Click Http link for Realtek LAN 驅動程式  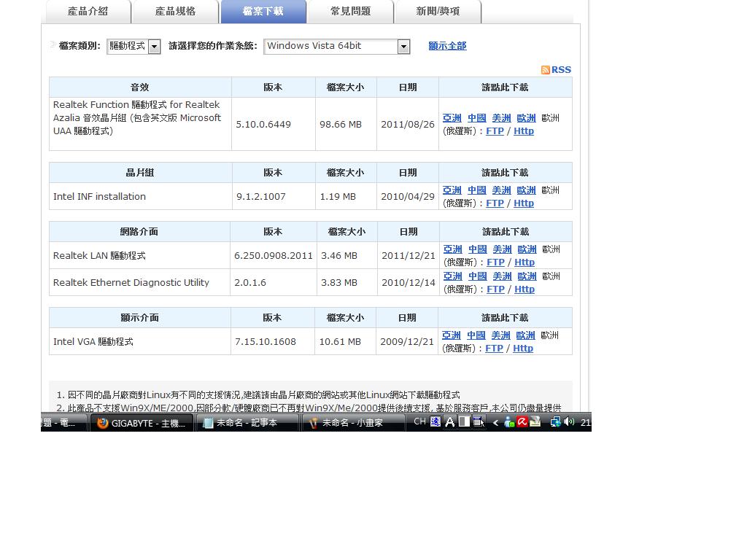[x=525, y=262]
